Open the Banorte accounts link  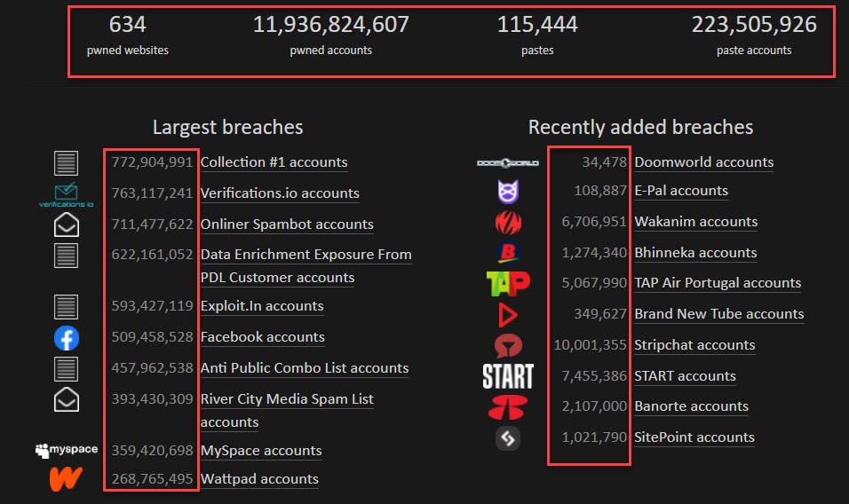point(691,406)
